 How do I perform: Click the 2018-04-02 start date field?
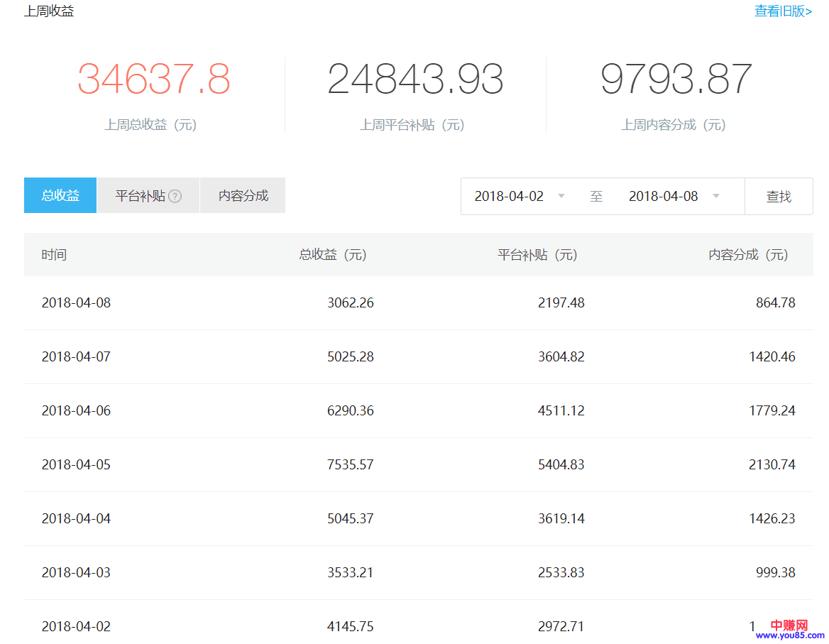(x=509, y=197)
